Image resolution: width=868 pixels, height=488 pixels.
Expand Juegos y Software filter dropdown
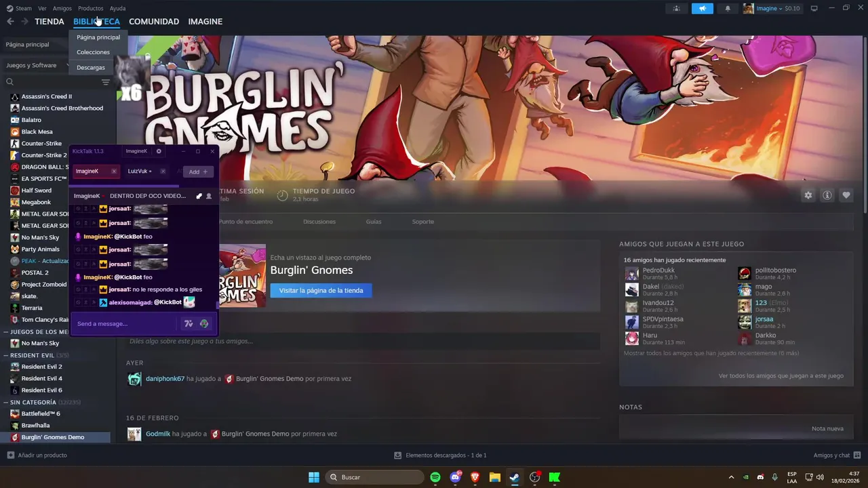tap(38, 65)
